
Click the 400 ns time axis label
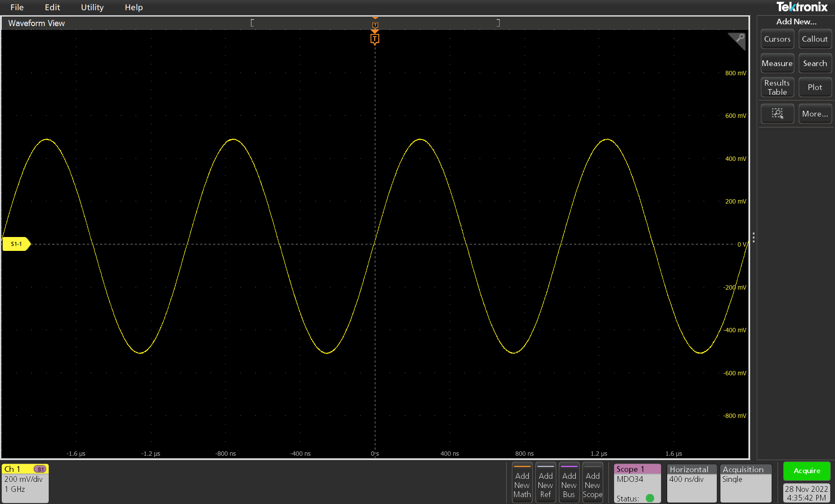pyautogui.click(x=450, y=454)
